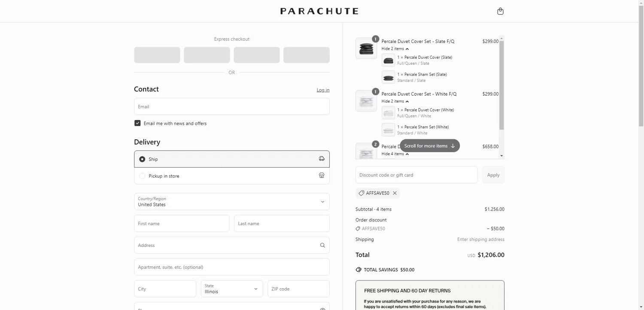
Task: Collapse the Slate set's Hide 2 items
Action: [395, 49]
